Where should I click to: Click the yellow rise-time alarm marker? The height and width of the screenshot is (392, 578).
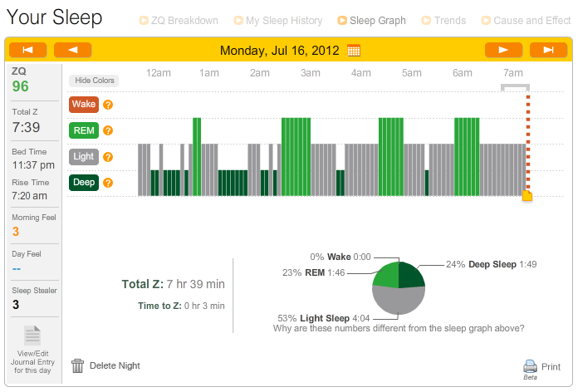[x=527, y=196]
